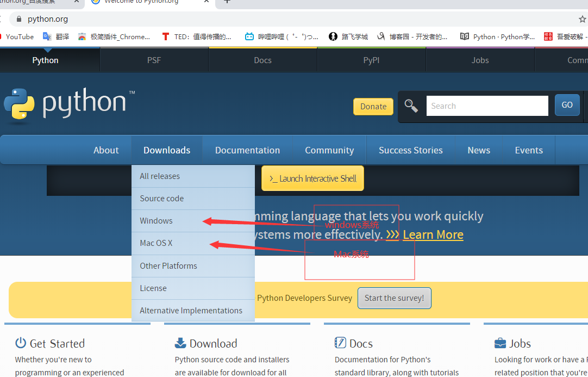588x377 pixels.
Task: Open the Events navigation menu
Action: (529, 150)
